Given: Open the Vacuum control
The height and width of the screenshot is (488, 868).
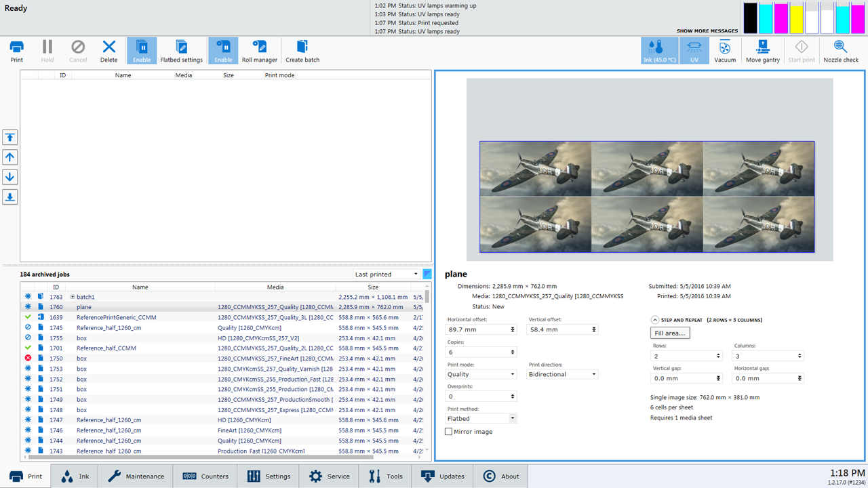Looking at the screenshot, I should (725, 51).
